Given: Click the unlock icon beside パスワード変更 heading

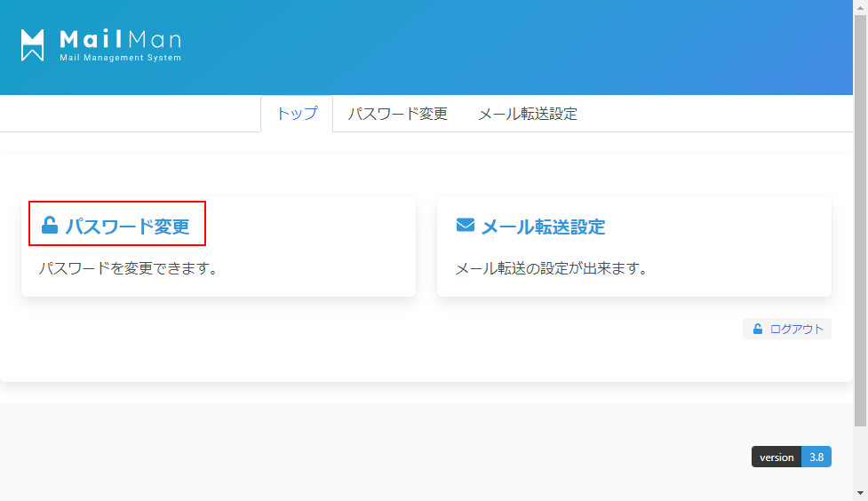Looking at the screenshot, I should (x=50, y=226).
